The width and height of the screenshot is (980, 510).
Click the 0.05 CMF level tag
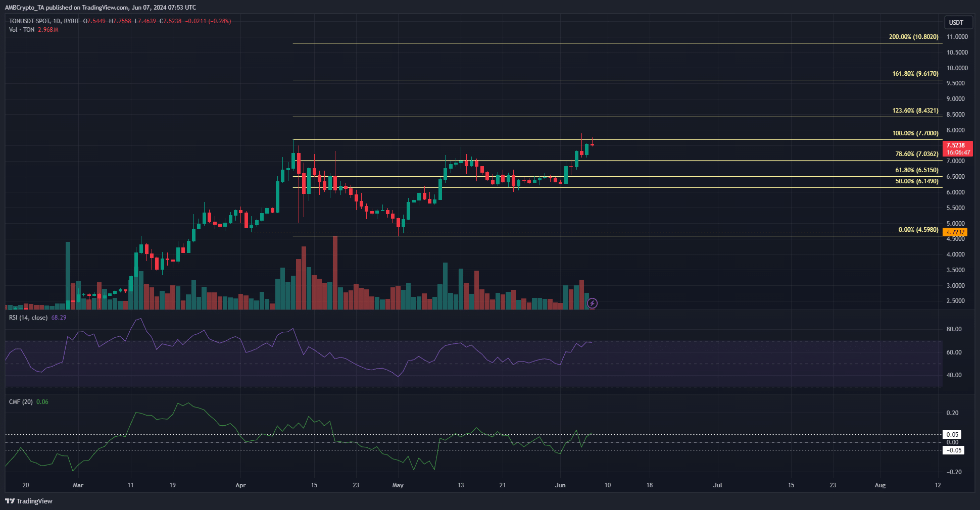click(x=953, y=435)
